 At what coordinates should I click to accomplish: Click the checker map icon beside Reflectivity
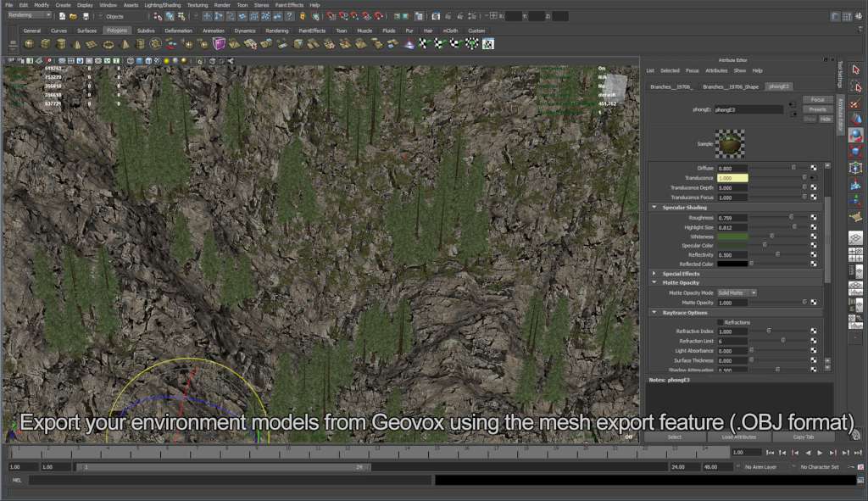click(814, 254)
